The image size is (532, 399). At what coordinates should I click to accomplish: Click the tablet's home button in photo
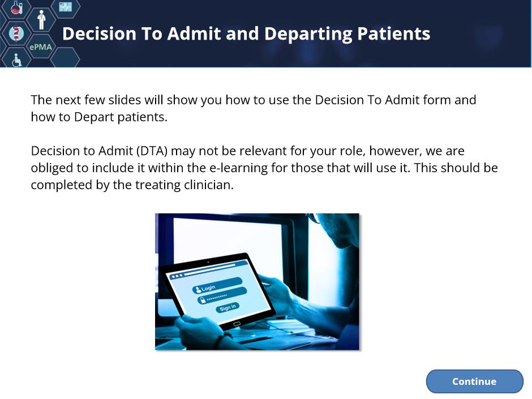coord(237,324)
